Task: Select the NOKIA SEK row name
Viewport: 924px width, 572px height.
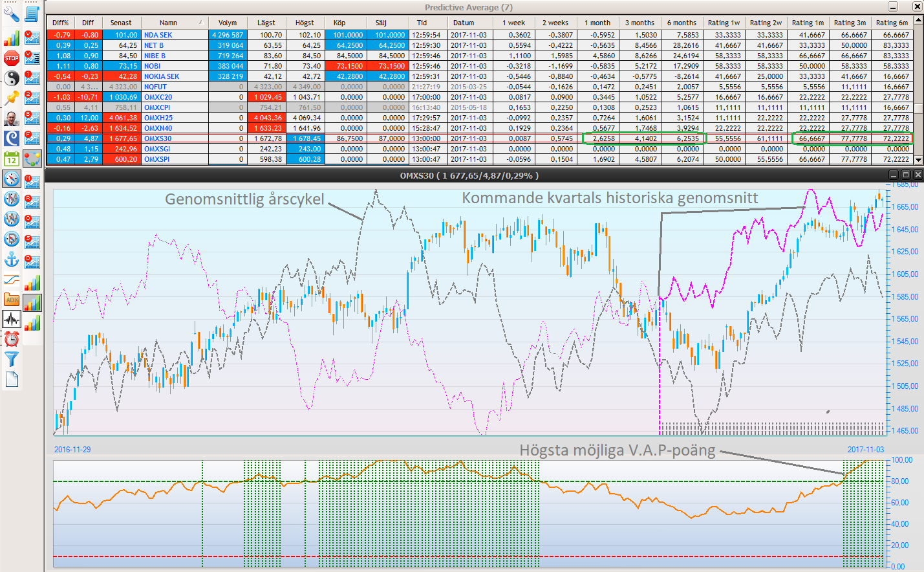Action: pos(162,76)
